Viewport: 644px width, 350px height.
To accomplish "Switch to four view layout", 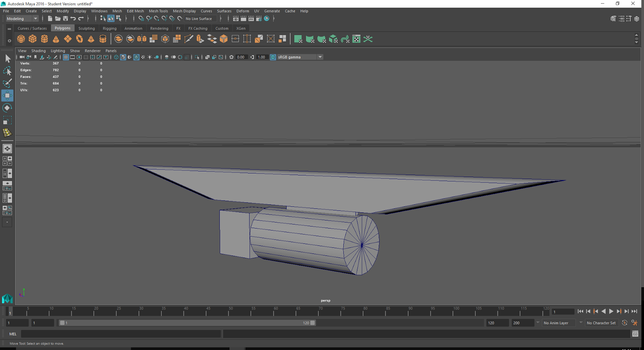I will coord(7,161).
